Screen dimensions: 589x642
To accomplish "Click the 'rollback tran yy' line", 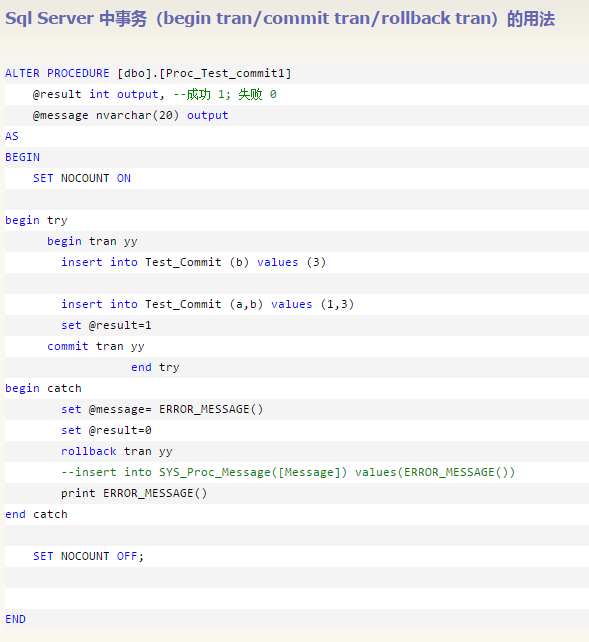I will [117, 451].
